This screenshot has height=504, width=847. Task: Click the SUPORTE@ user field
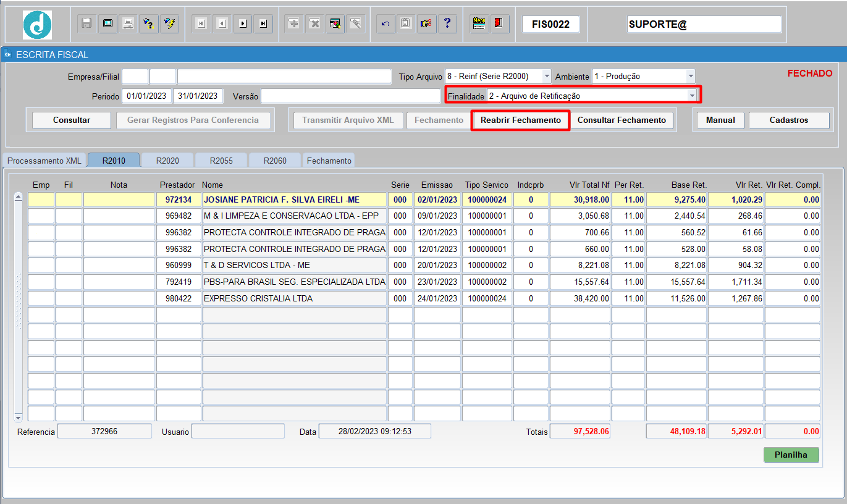[704, 24]
